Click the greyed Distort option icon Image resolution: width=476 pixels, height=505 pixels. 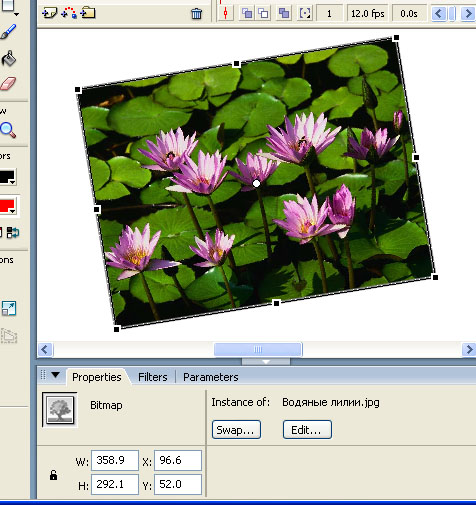click(9, 335)
